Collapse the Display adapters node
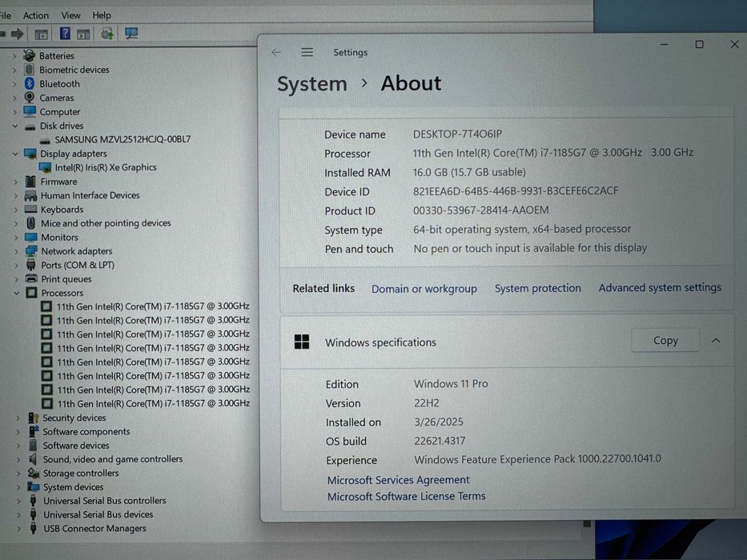 tap(15, 154)
